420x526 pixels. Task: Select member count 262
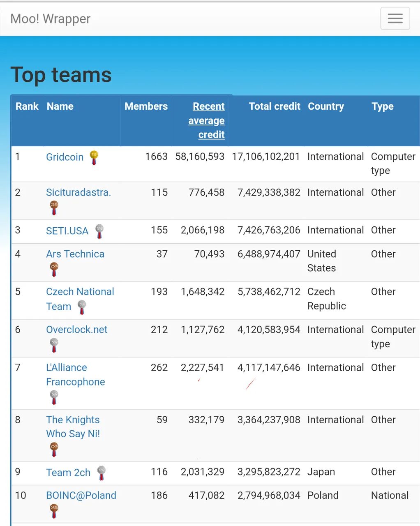tap(159, 367)
